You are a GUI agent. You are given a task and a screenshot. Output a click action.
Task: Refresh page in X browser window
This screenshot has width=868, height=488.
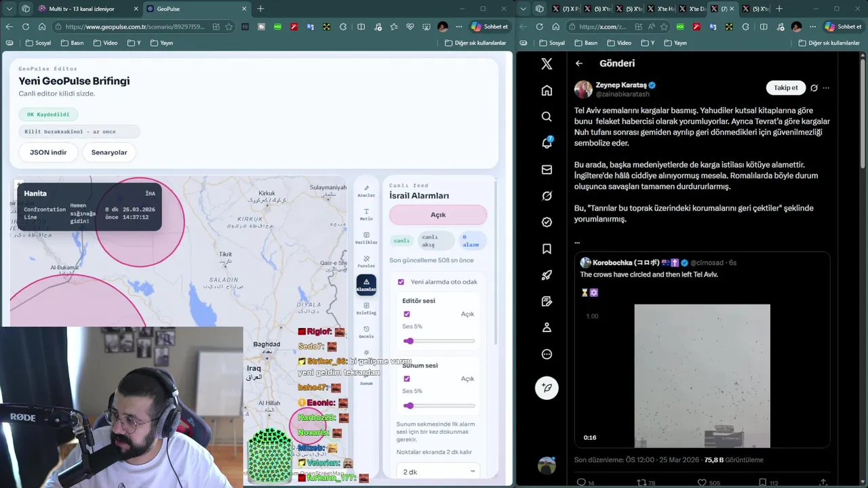(x=539, y=27)
